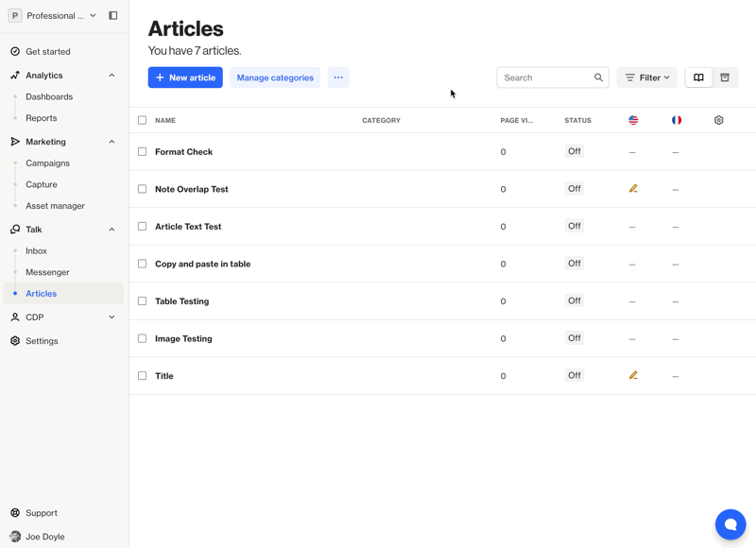The width and height of the screenshot is (756, 548).
Task: Expand the CDP sidebar section
Action: click(x=112, y=317)
